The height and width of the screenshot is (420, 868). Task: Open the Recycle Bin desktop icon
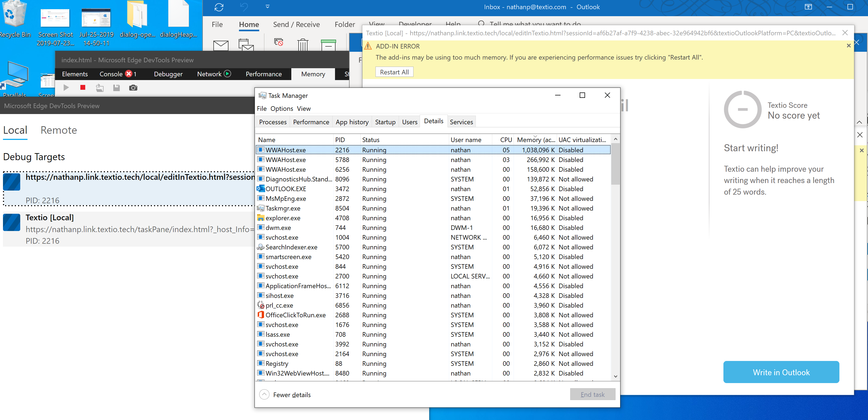tap(15, 19)
